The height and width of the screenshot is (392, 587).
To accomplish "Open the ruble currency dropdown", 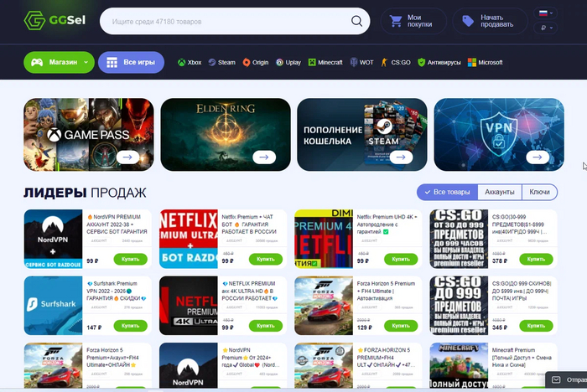I will pos(545,28).
